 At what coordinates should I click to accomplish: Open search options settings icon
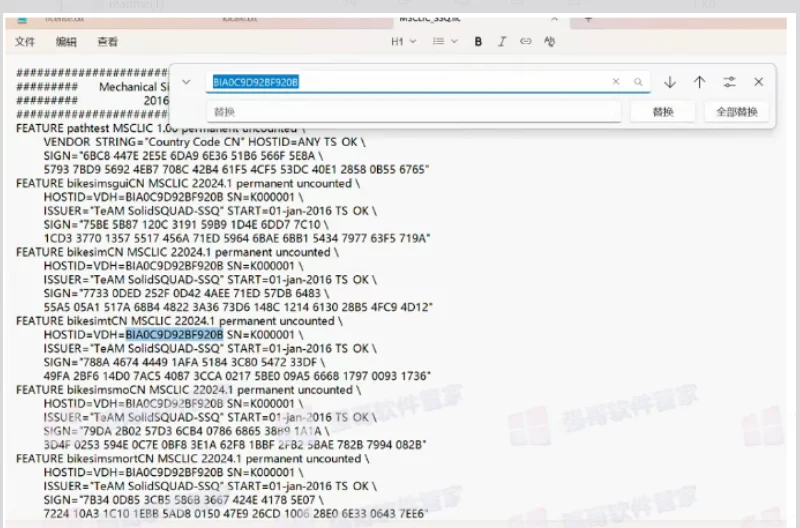pos(730,82)
